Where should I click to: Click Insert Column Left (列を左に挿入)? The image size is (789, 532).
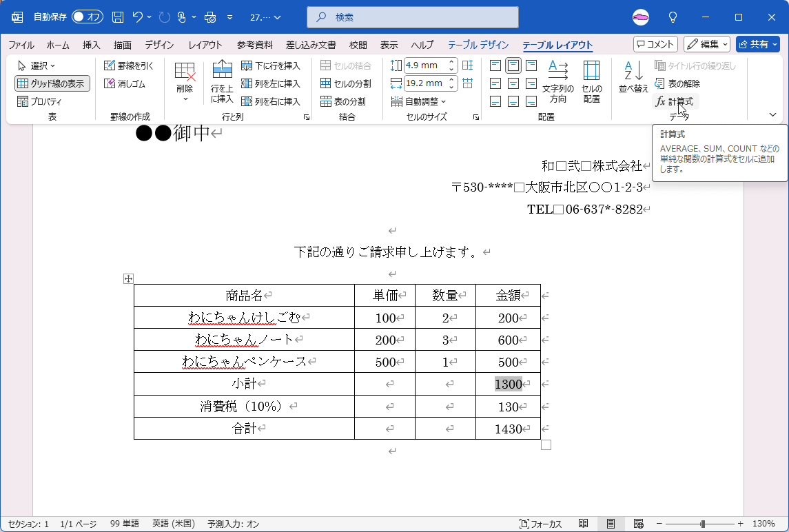point(270,83)
